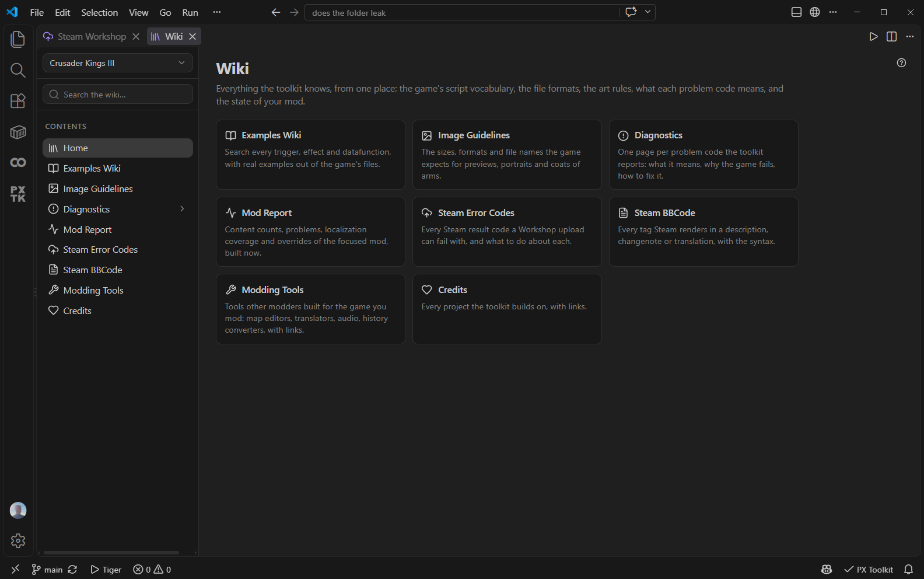
Task: Open the Manage gear menu
Action: (18, 540)
